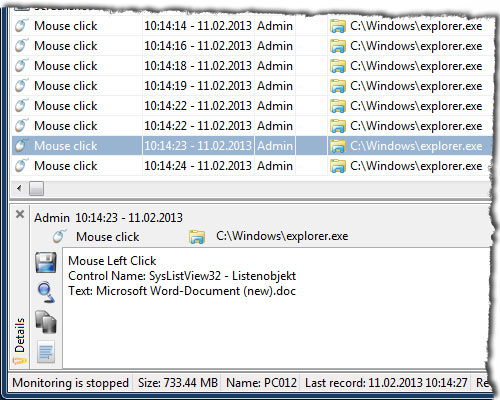This screenshot has height=400, width=500.
Task: Click mouse icon of 10:14:18 entry
Action: [x=21, y=65]
